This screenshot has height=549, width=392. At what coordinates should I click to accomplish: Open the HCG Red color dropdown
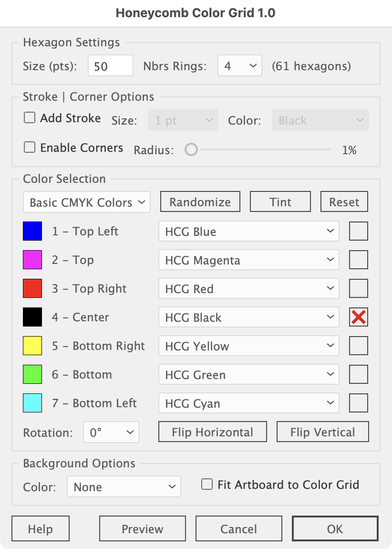[x=248, y=289]
